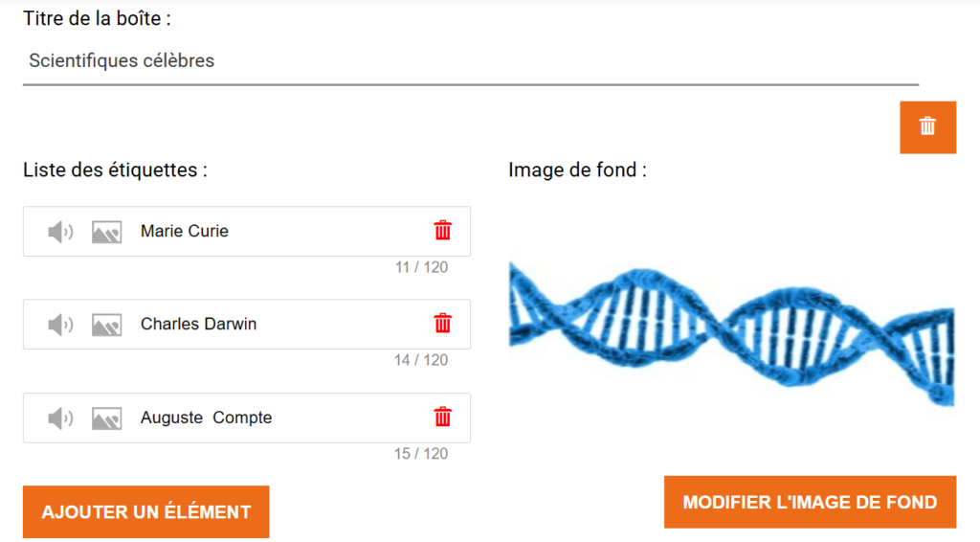The width and height of the screenshot is (980, 542).
Task: Remove the Auguste Compte label
Action: pyautogui.click(x=443, y=418)
